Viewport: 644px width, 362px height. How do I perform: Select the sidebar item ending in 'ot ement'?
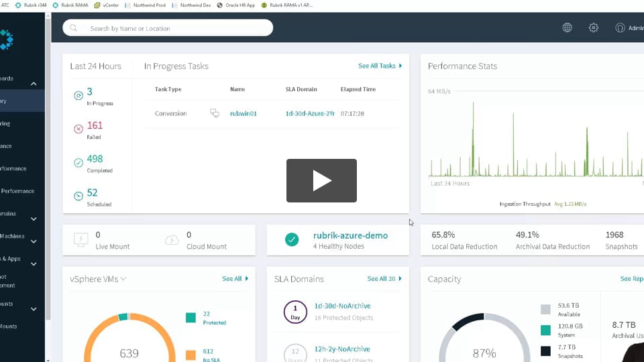pos(7,281)
